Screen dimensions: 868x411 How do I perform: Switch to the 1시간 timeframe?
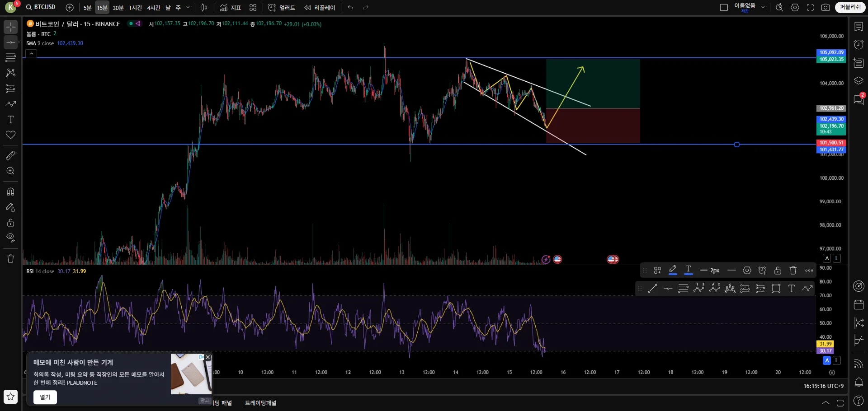click(135, 8)
